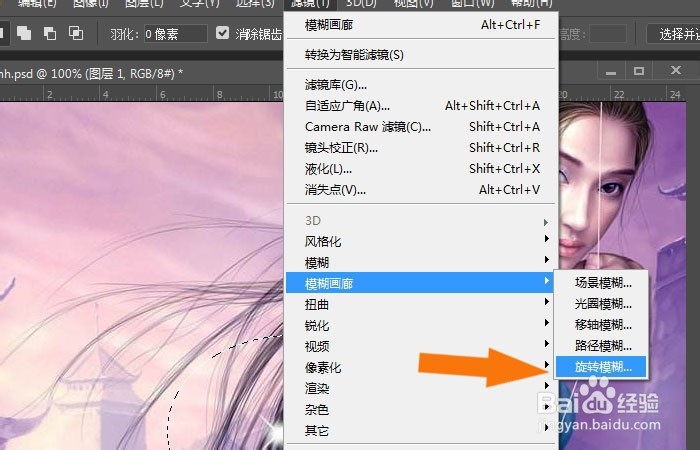The width and height of the screenshot is (700, 450).
Task: Open 滤镜库(G)... filter gallery
Action: pos(421,85)
